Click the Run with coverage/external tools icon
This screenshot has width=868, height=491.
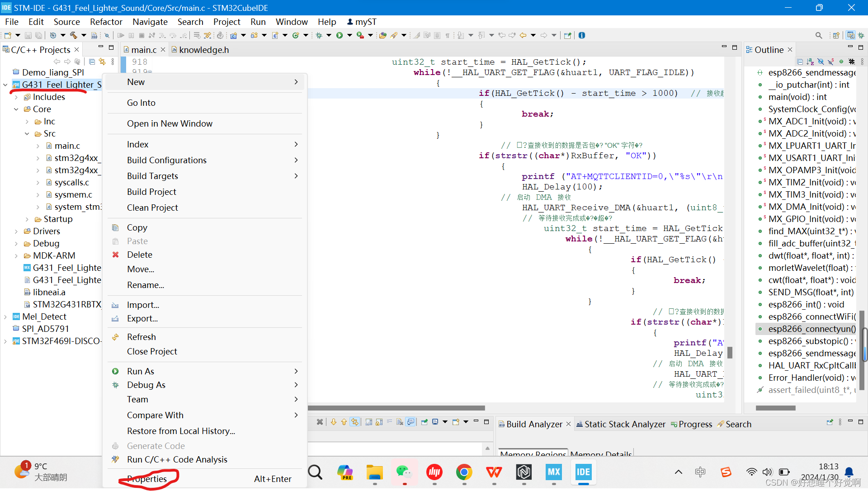[360, 35]
